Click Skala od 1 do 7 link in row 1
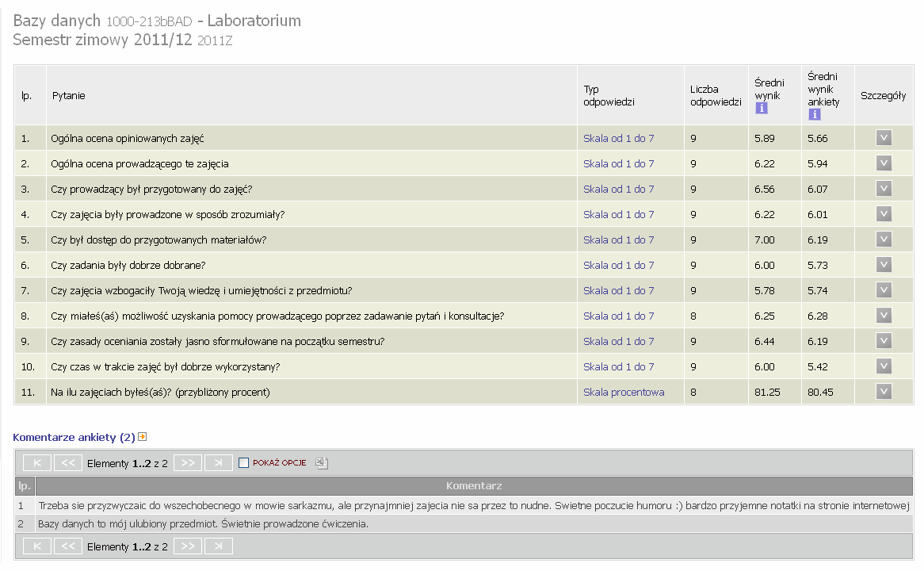The width and height of the screenshot is (924, 571). (x=618, y=139)
